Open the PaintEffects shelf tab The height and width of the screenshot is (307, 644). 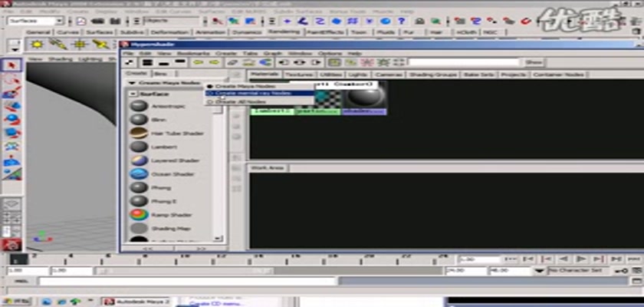pyautogui.click(x=327, y=32)
